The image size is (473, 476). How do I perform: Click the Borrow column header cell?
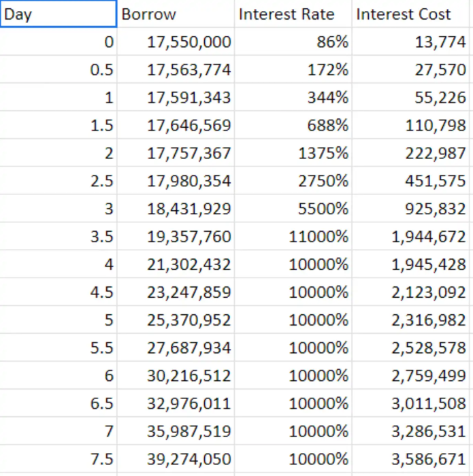176,14
